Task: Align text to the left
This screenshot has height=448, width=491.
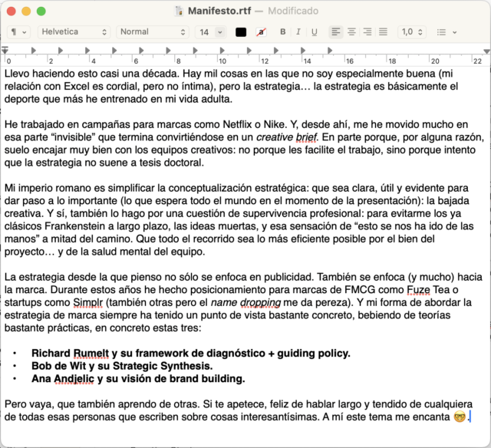Action: [x=336, y=32]
